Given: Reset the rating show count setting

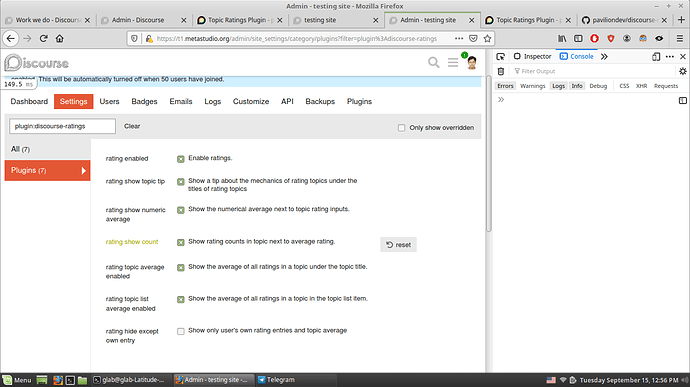Looking at the screenshot, I should [x=398, y=245].
